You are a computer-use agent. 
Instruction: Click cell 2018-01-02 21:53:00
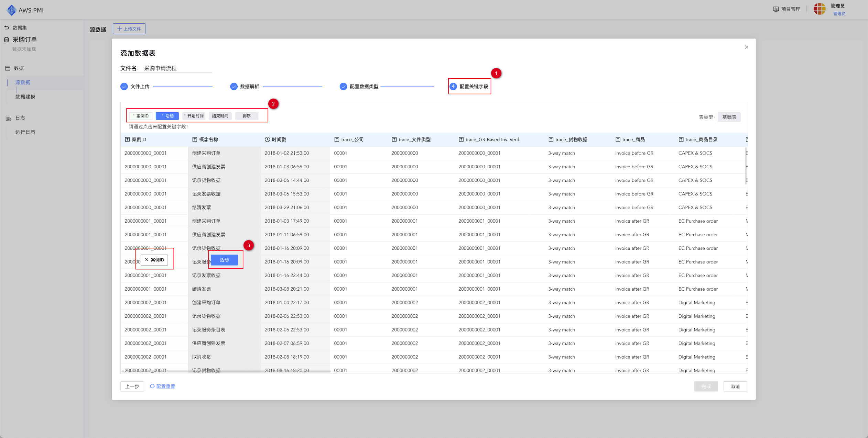pos(287,153)
